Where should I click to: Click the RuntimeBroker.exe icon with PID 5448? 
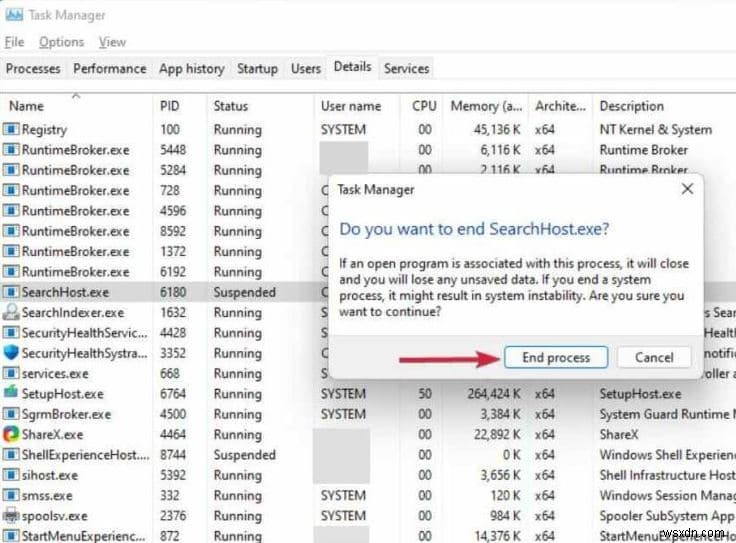pyautogui.click(x=11, y=149)
